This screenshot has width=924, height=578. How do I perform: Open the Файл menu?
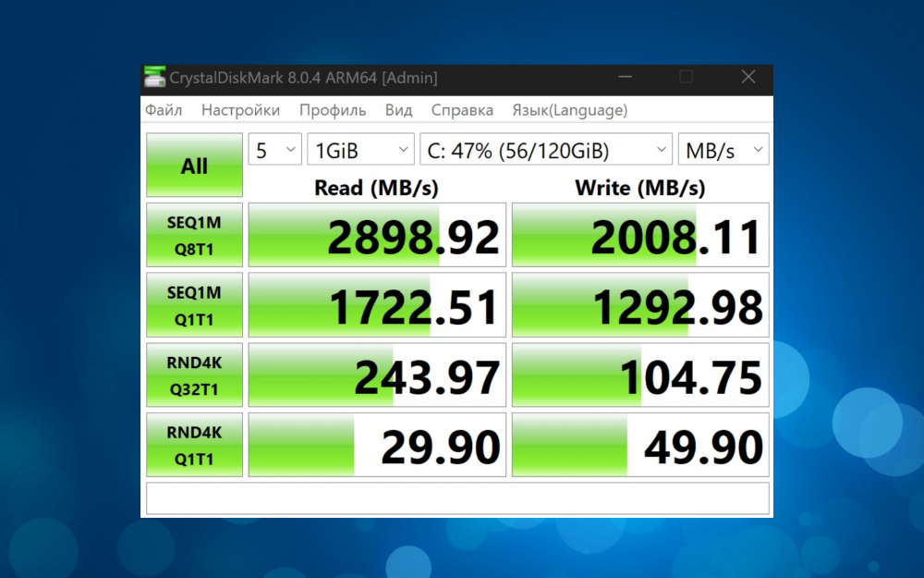164,110
